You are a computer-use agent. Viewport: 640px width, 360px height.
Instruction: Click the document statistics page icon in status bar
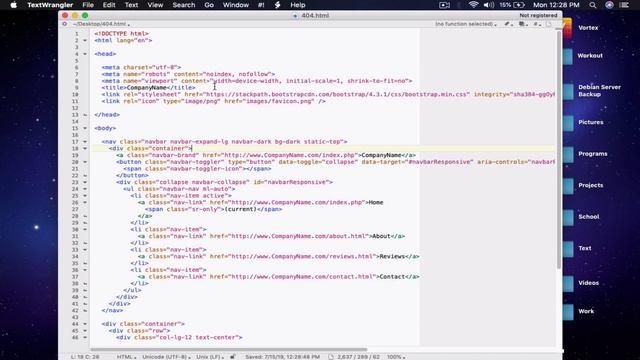pyautogui.click(x=331, y=357)
